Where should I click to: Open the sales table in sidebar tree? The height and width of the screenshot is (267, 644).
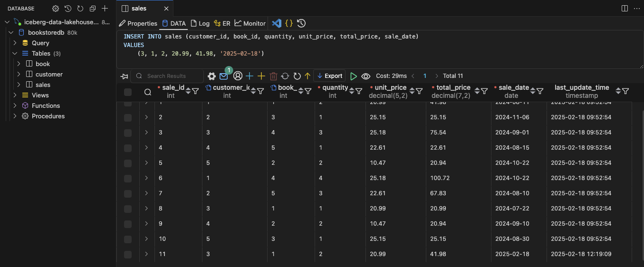tap(43, 85)
